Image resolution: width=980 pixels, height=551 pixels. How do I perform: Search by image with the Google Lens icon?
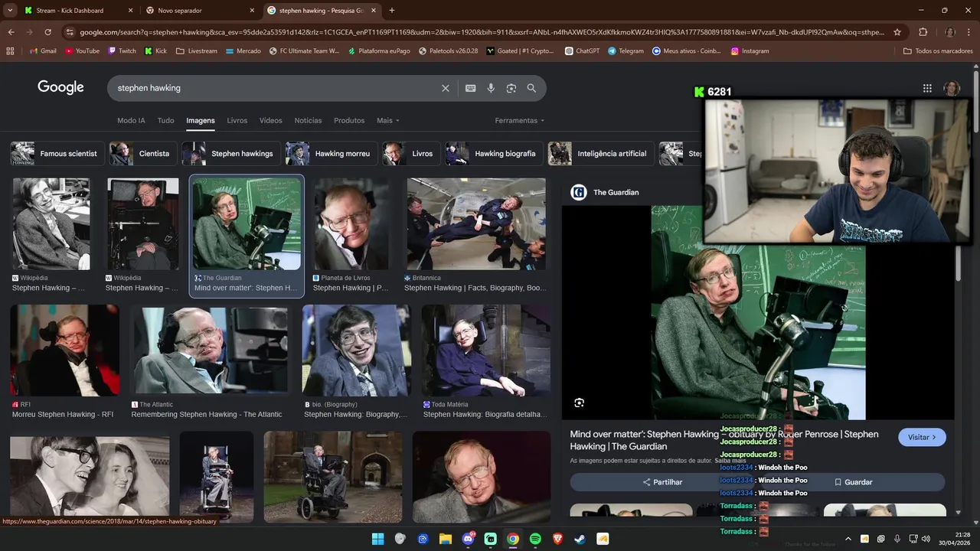(511, 88)
